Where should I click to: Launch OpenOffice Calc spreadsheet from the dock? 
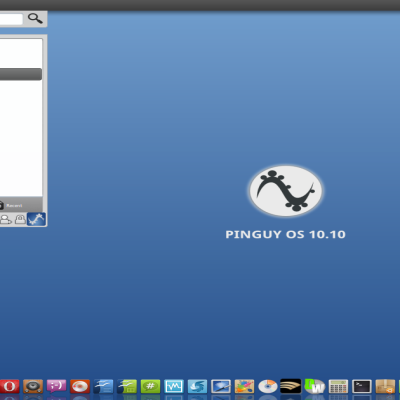pos(127,387)
